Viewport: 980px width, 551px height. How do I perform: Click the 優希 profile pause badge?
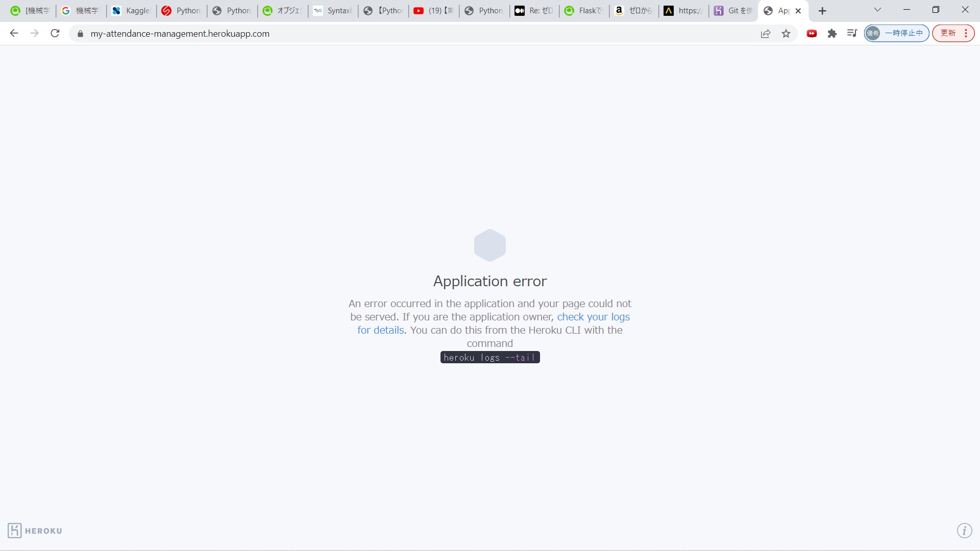tap(896, 33)
